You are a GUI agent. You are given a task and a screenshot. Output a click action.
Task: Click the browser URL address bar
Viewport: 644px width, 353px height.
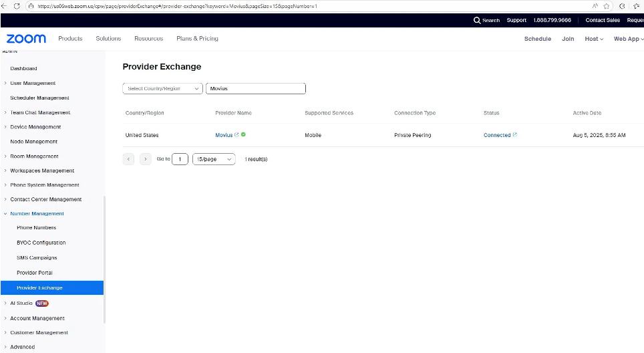coord(308,6)
